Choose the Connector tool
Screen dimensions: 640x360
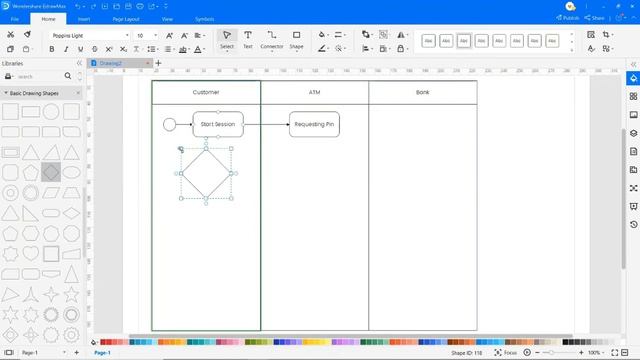pos(272,40)
